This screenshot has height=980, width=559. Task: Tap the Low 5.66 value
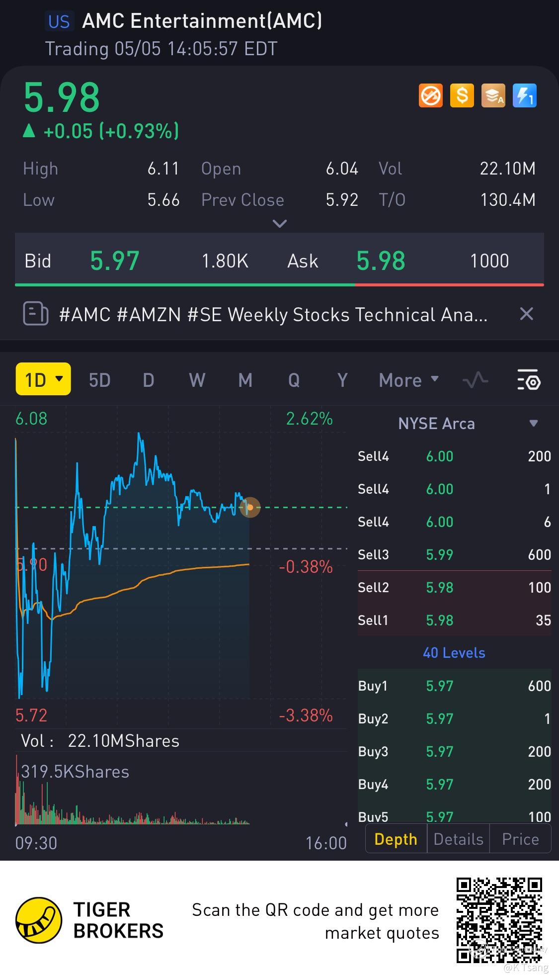click(x=163, y=200)
